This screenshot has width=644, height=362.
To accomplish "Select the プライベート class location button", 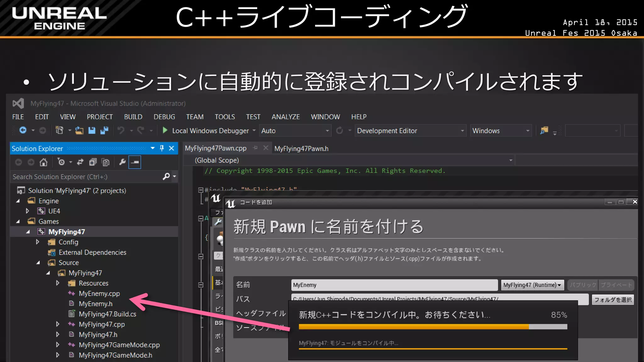I will click(616, 285).
